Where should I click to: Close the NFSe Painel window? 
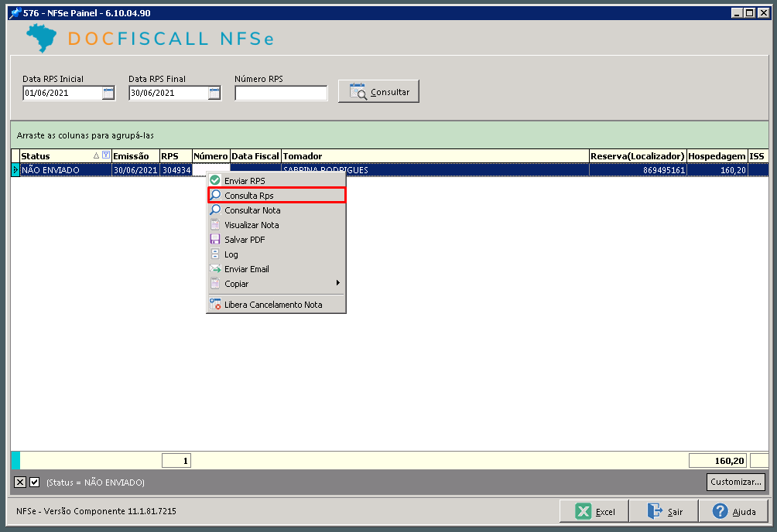pyautogui.click(x=764, y=13)
